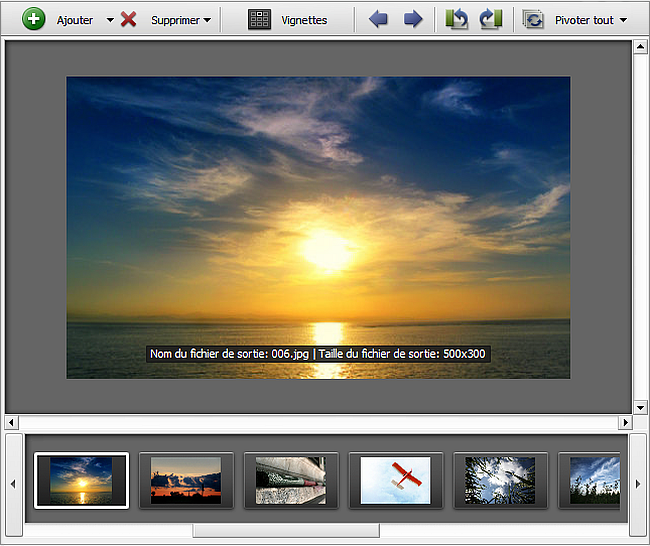Expand the Pivoter tout dropdown arrow

point(623,20)
